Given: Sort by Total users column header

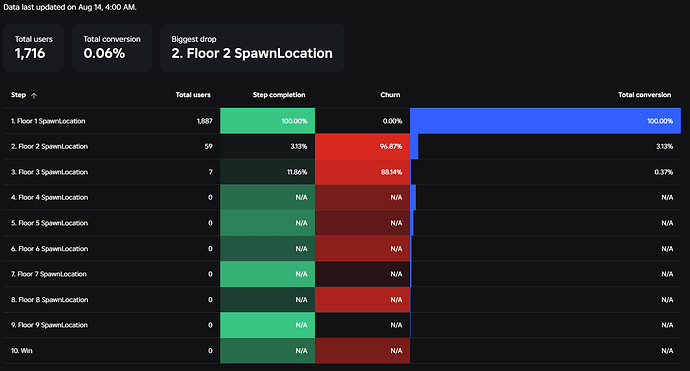Looking at the screenshot, I should click(x=193, y=95).
